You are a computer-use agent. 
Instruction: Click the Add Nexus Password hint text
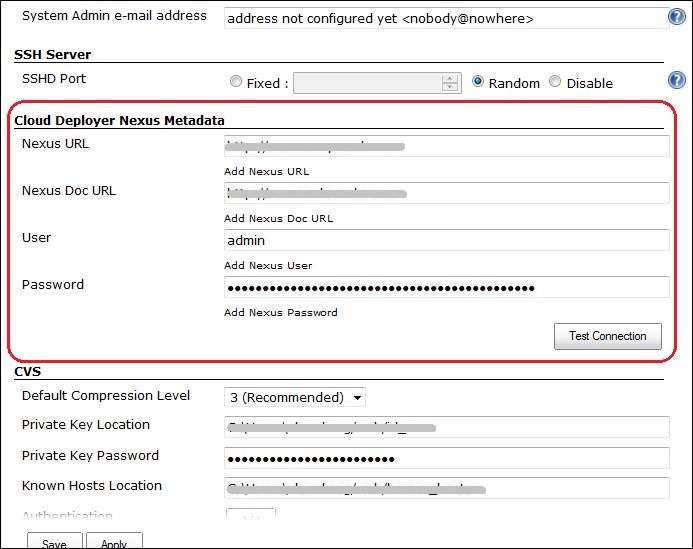(281, 313)
